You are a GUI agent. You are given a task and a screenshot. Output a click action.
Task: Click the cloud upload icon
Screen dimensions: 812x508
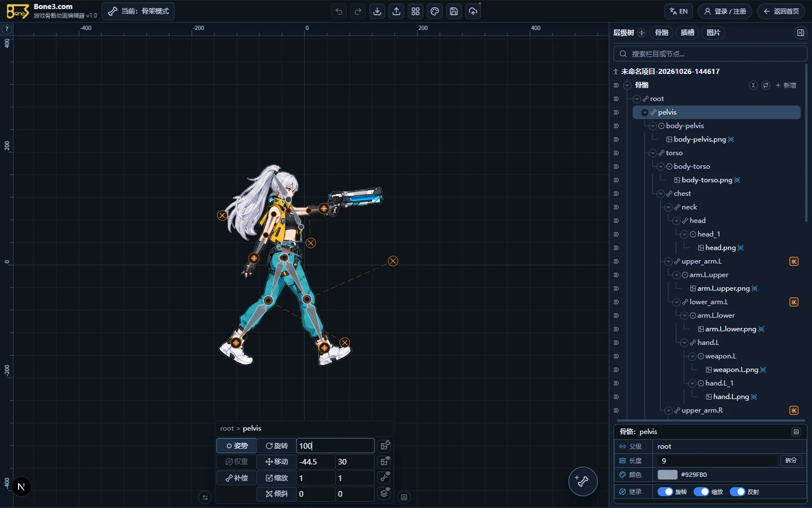(473, 11)
